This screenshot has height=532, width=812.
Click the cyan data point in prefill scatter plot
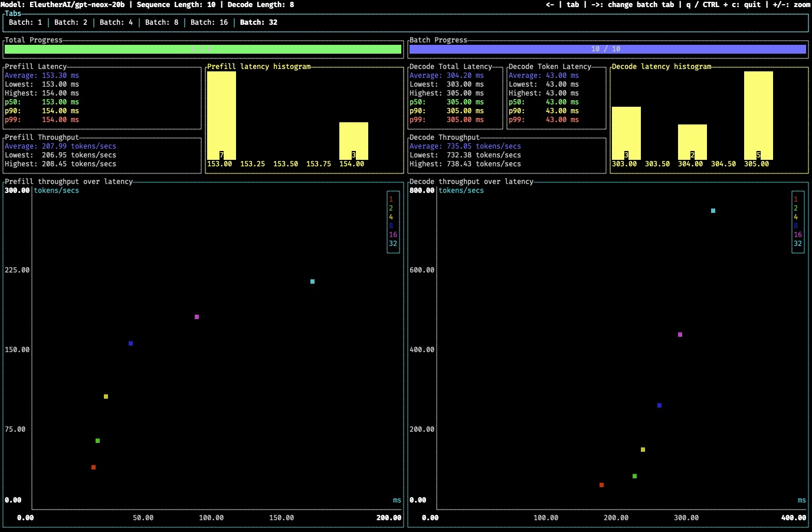click(x=312, y=281)
